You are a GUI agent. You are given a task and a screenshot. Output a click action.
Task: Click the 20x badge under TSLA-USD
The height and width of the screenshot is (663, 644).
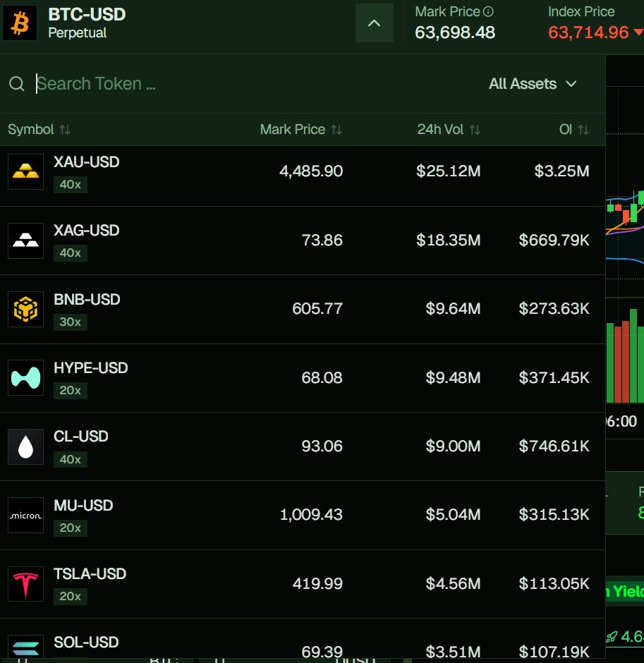click(71, 596)
